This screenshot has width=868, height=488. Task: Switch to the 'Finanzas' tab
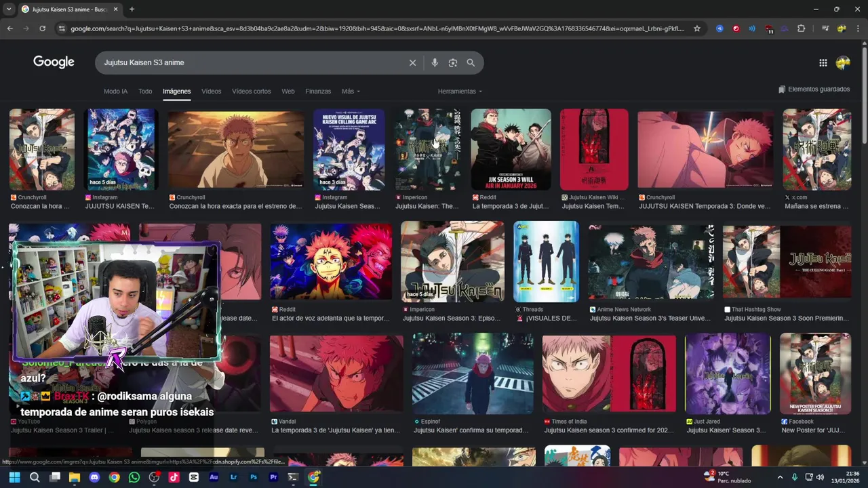[x=318, y=91]
